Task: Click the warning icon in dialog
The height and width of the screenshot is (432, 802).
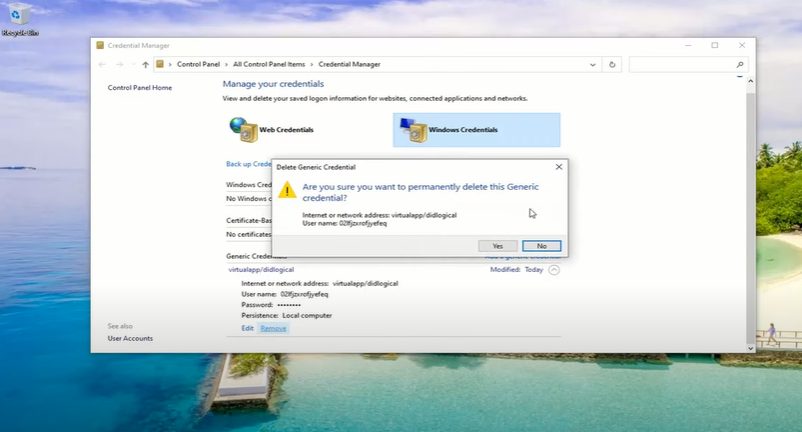Action: coord(287,190)
